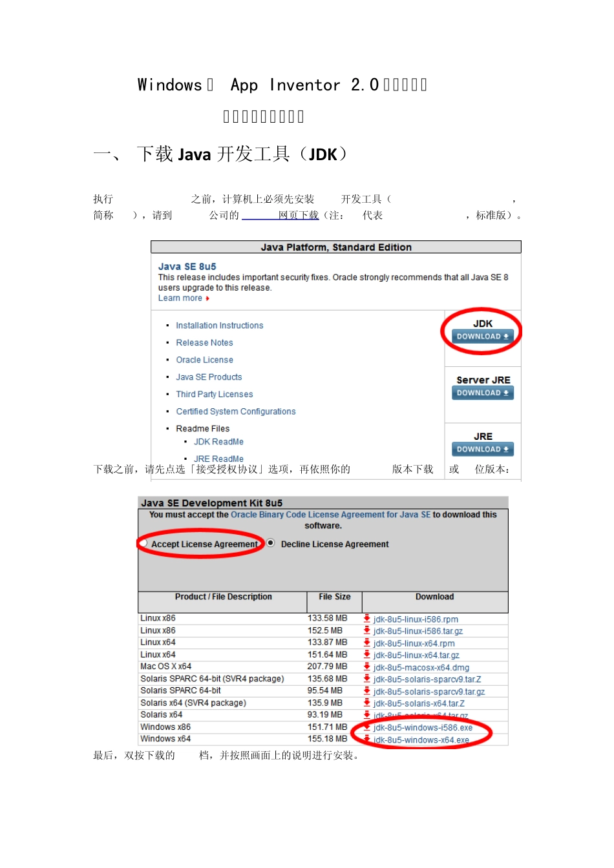Open Installation Instructions link
Viewport: 614px width, 868px height.
220,325
